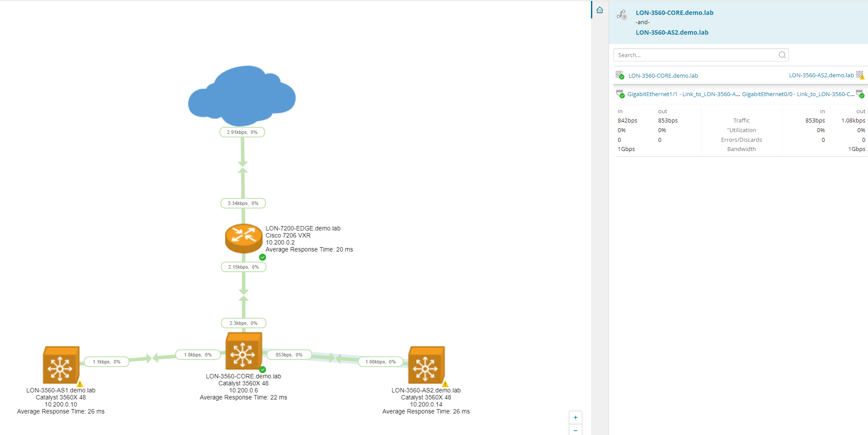Click LON-3560-CORE.demo.lab label under map switch
This screenshot has height=435, width=868.
(x=243, y=376)
